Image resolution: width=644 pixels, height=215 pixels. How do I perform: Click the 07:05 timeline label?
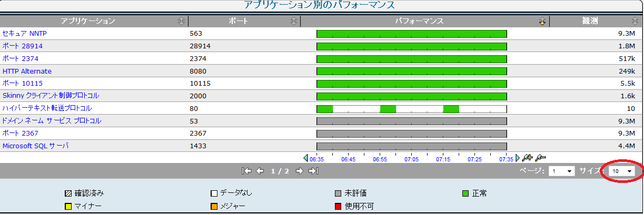pos(412,158)
